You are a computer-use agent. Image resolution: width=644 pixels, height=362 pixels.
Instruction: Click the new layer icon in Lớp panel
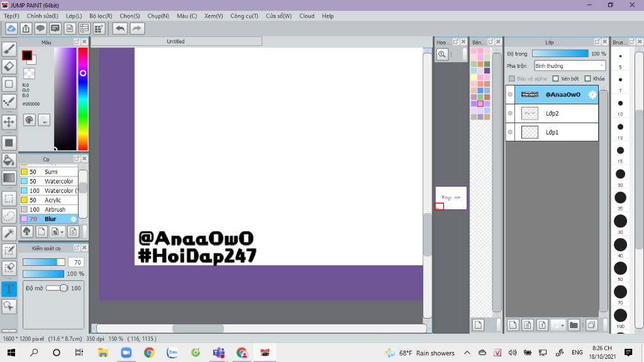coord(513,325)
